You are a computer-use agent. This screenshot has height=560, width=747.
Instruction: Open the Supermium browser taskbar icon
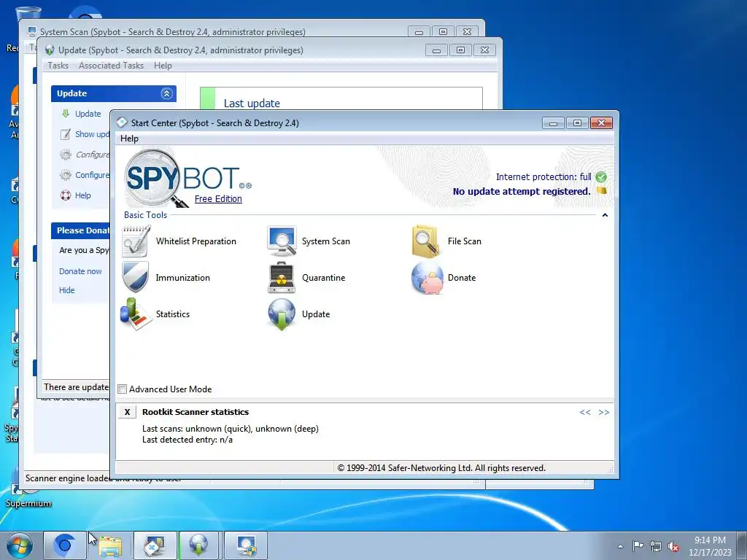pyautogui.click(x=65, y=545)
